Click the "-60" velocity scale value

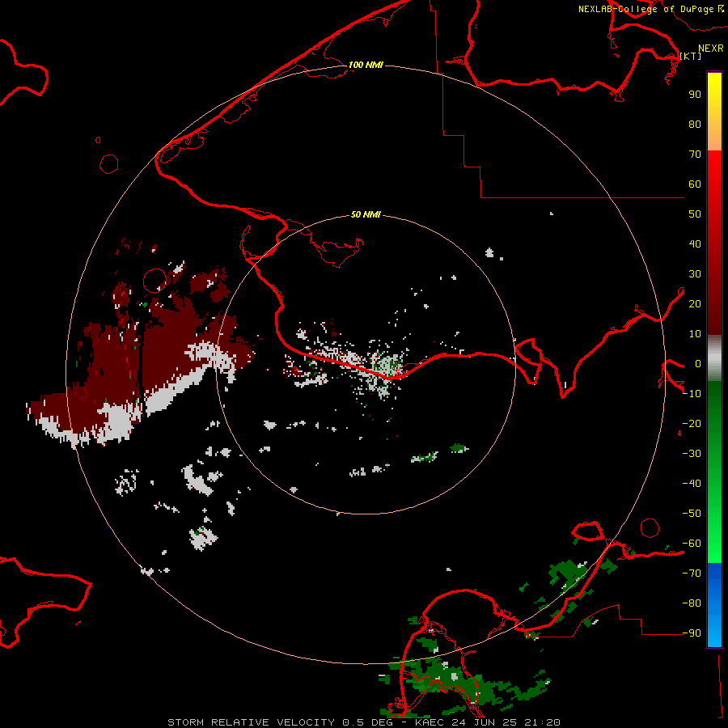[692, 544]
